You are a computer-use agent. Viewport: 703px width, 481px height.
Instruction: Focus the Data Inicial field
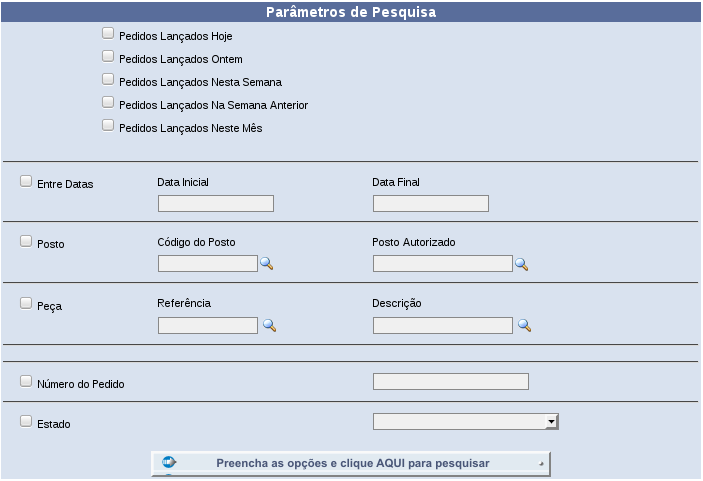tap(216, 204)
